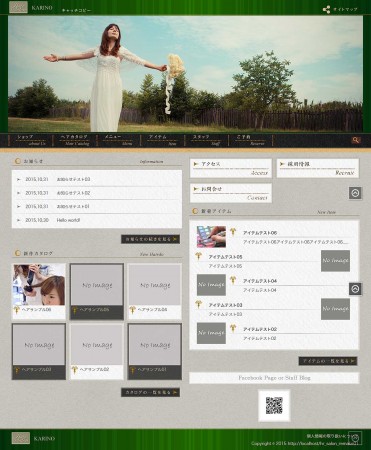Click the gold emblem icon beside ヘアサンプル06
Viewport: 371px width, 450px height.
pos(17,310)
